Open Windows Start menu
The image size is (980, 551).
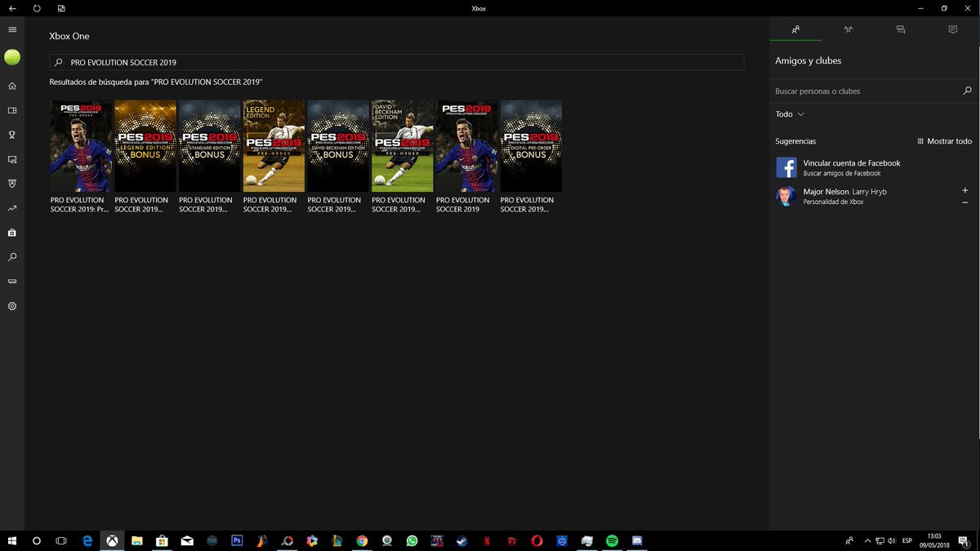pos(12,540)
